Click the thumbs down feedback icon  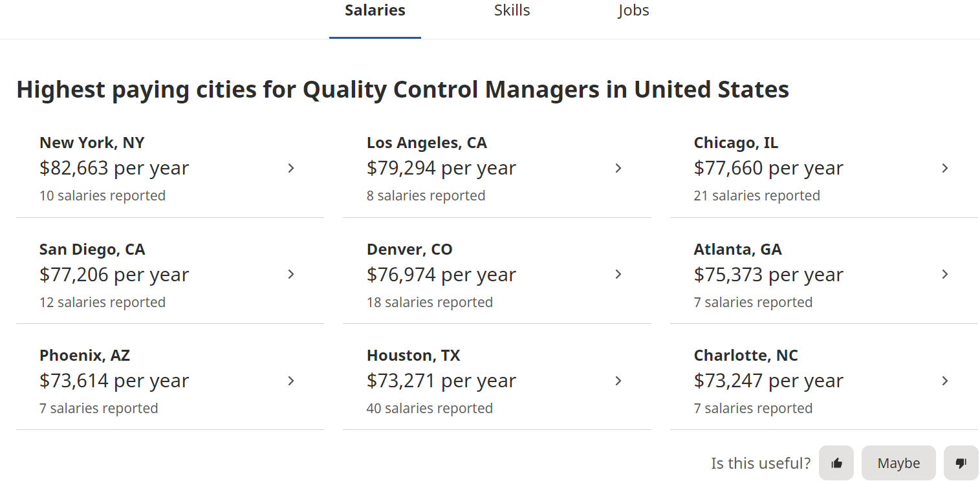[961, 463]
